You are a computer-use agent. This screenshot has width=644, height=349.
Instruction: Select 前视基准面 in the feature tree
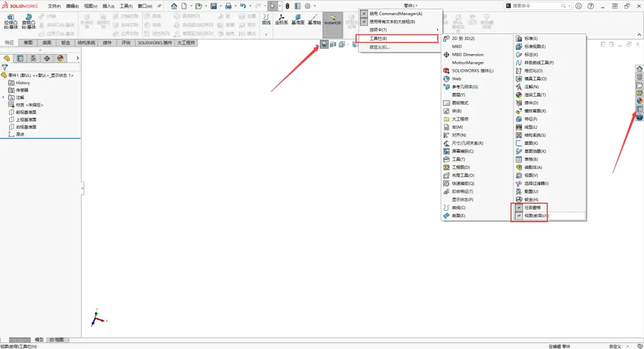pyautogui.click(x=26, y=112)
